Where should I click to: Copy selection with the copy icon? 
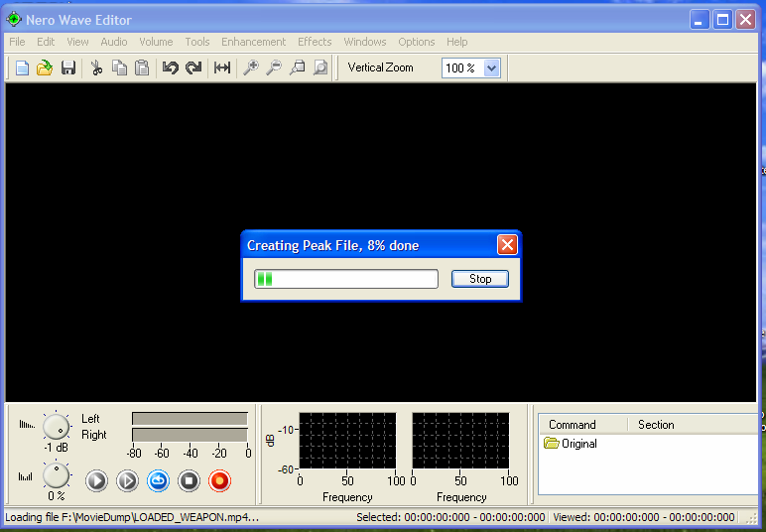click(119, 67)
